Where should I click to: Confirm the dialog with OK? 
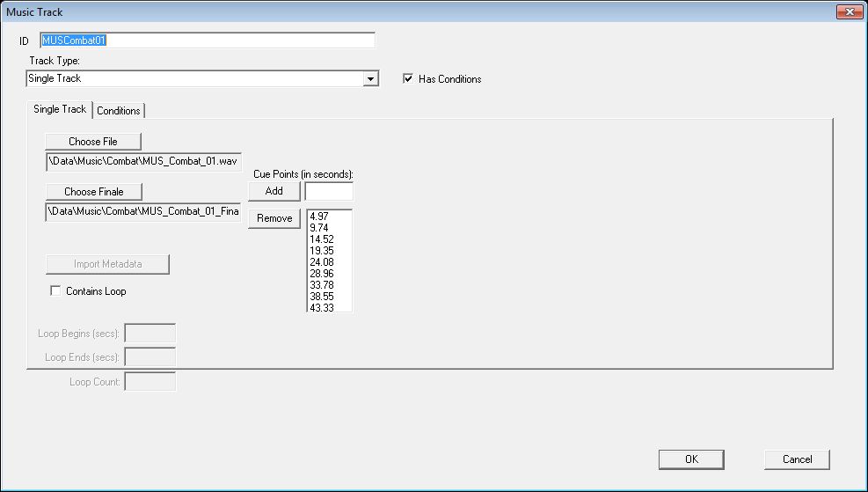691,459
